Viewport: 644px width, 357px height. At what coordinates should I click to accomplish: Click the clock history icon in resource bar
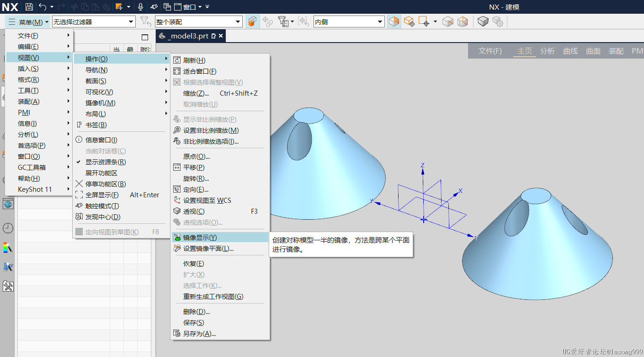(x=8, y=228)
